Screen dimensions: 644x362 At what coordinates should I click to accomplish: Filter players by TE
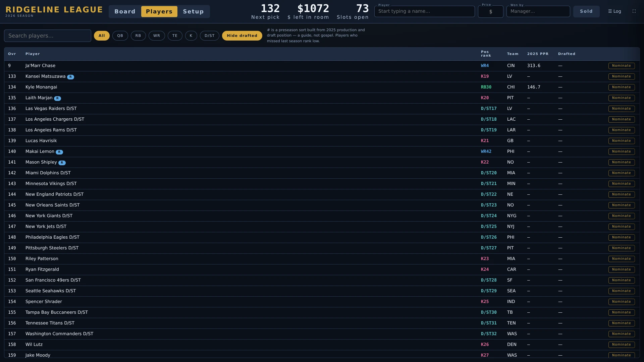175,36
